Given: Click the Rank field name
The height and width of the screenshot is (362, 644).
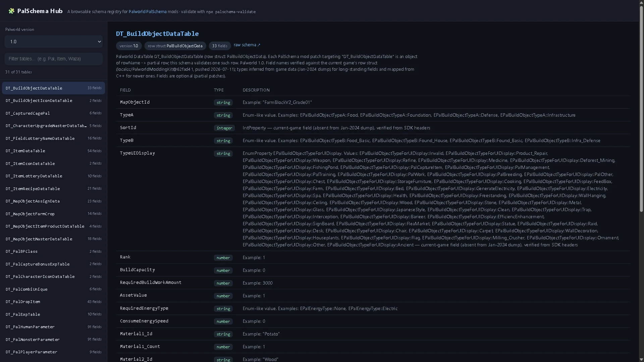Looking at the screenshot, I should click(x=125, y=257).
